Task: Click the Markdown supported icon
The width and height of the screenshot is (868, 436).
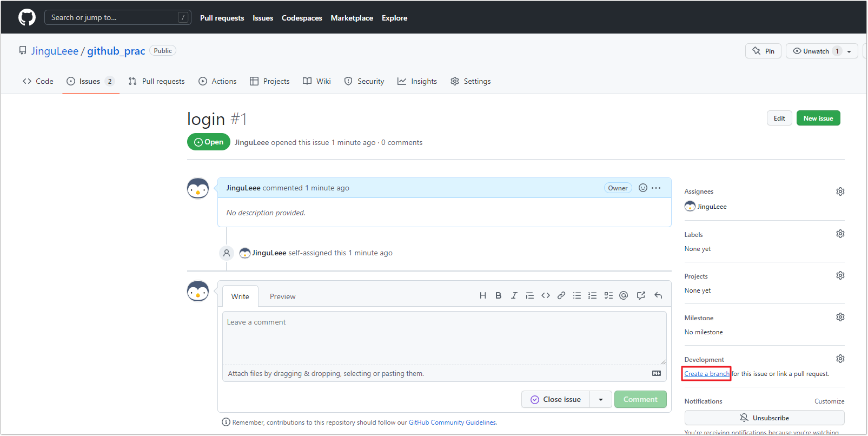Action: pyautogui.click(x=657, y=373)
